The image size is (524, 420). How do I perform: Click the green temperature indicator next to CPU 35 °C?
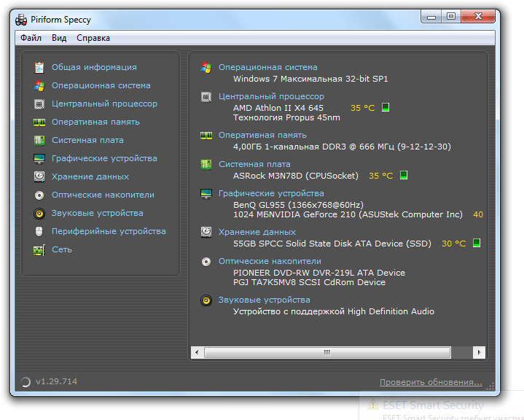(386, 107)
